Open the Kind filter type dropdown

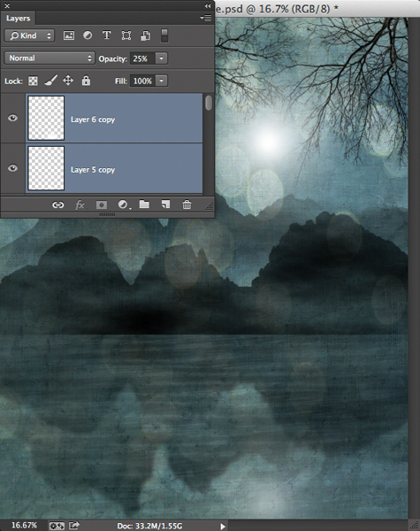pos(29,35)
